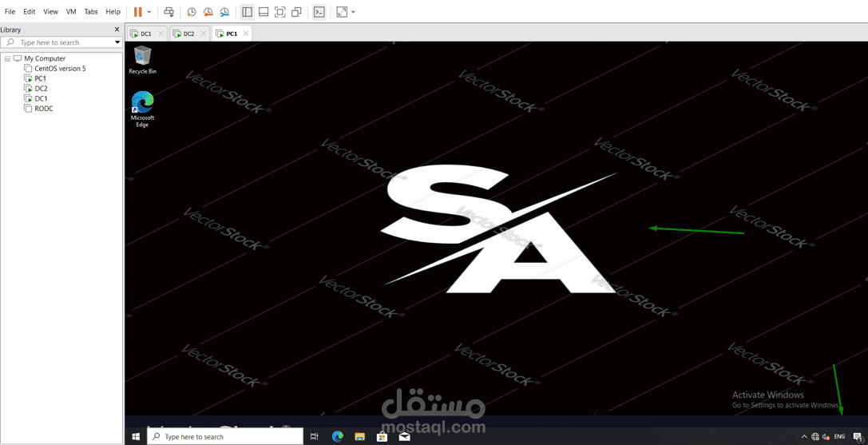Open Task View in the guest taskbar
Screen dimensions: 868x445
coord(315,437)
